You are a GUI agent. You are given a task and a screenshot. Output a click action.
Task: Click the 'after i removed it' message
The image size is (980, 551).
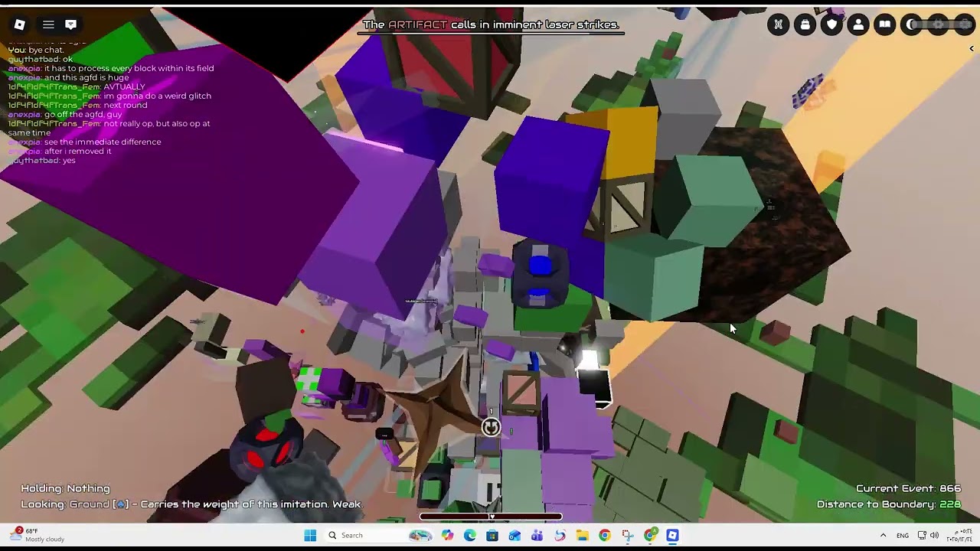pyautogui.click(x=60, y=151)
